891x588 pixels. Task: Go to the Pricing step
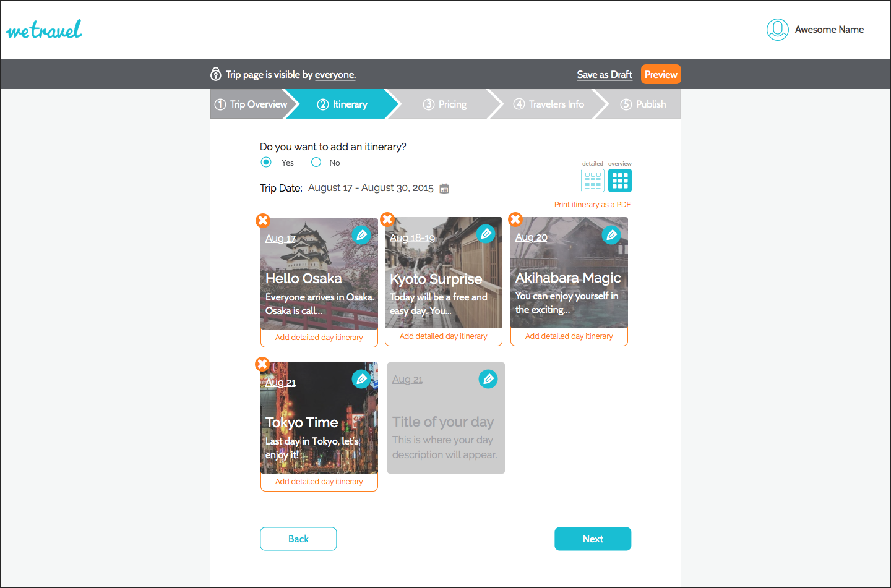[x=445, y=104]
